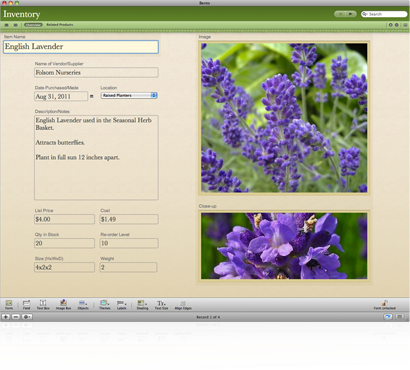Click the Qty in Stock field '20'

[64, 243]
